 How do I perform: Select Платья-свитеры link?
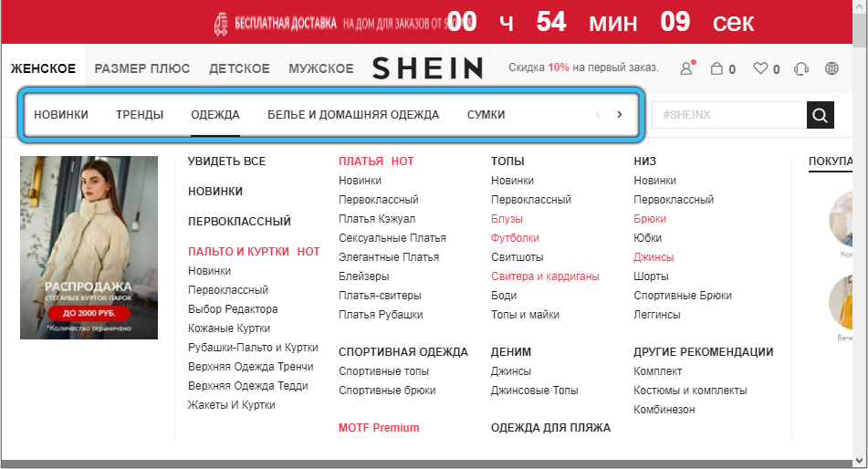point(381,295)
